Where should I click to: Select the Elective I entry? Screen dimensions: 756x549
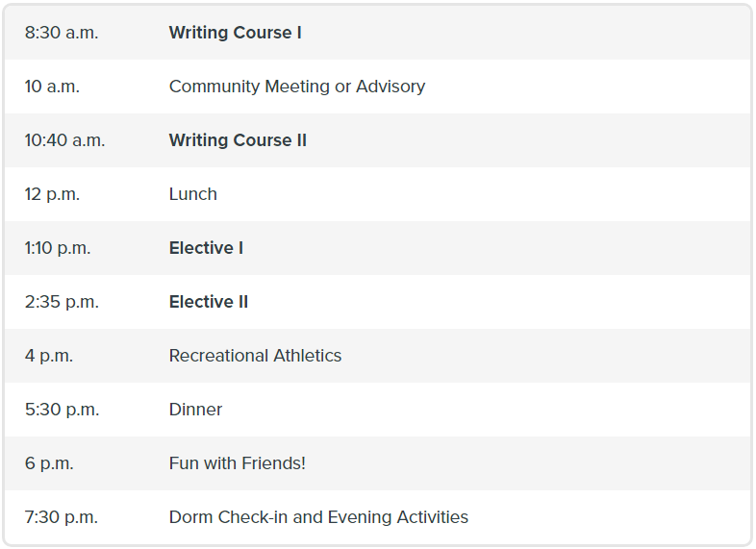pyautogui.click(x=206, y=248)
